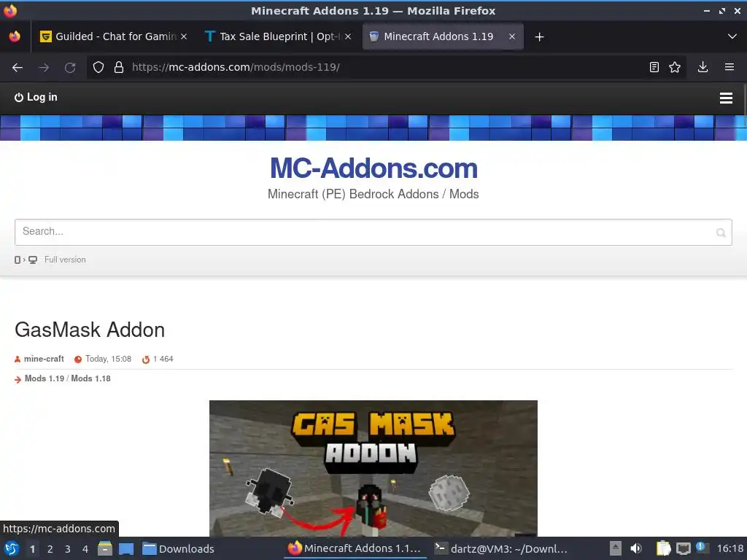Close the Minecraft Addons 1.19 tab
The width and height of the screenshot is (747, 560).
coord(511,36)
